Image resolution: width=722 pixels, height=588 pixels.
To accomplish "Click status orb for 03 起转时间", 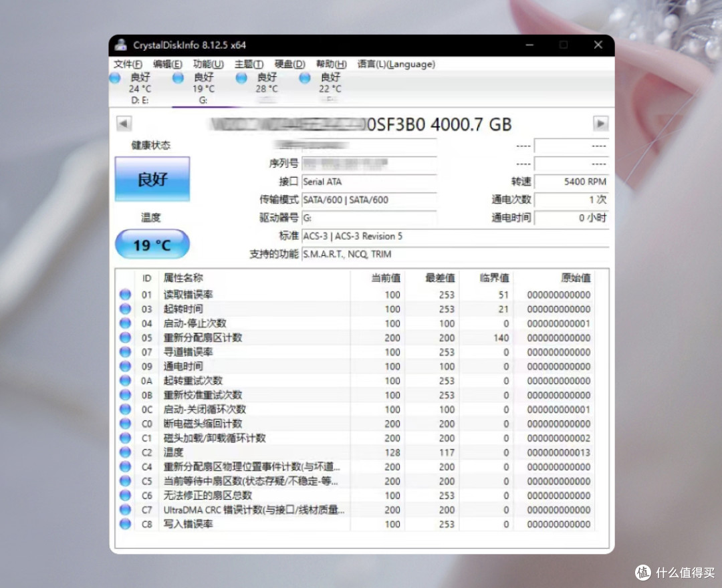I will 125,309.
